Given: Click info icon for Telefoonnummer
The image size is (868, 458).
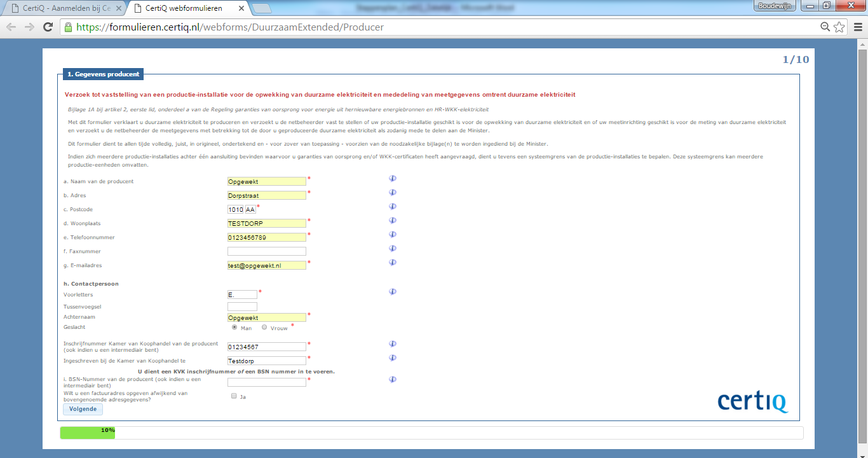Looking at the screenshot, I should [393, 234].
